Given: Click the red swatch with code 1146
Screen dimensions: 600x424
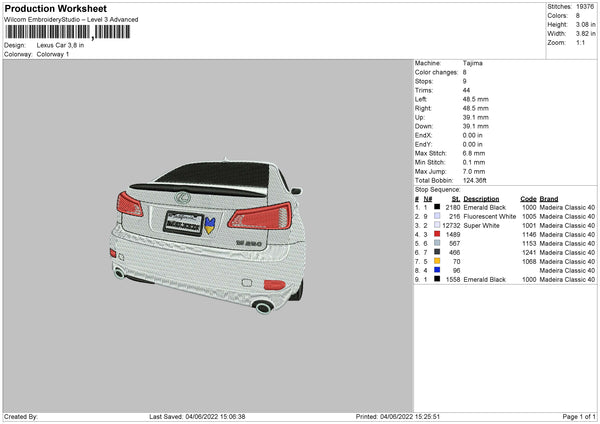Looking at the screenshot, I should tap(437, 234).
